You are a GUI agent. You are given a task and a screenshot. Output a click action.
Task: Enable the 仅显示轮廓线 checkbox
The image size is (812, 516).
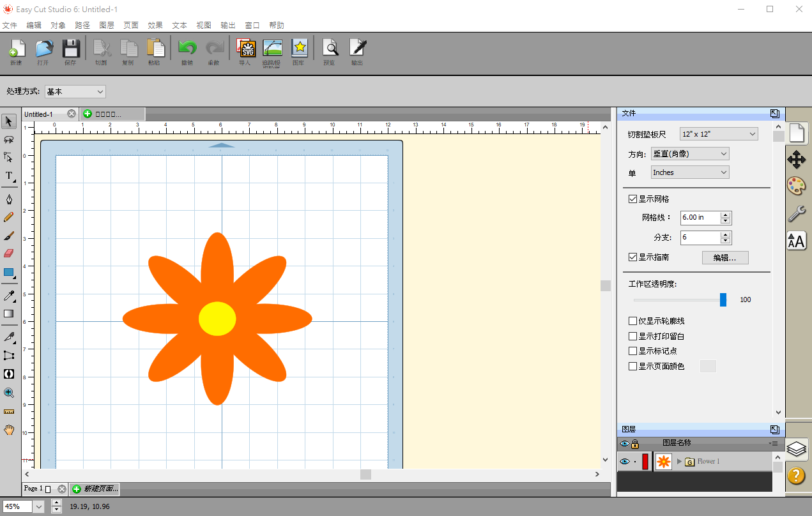632,321
